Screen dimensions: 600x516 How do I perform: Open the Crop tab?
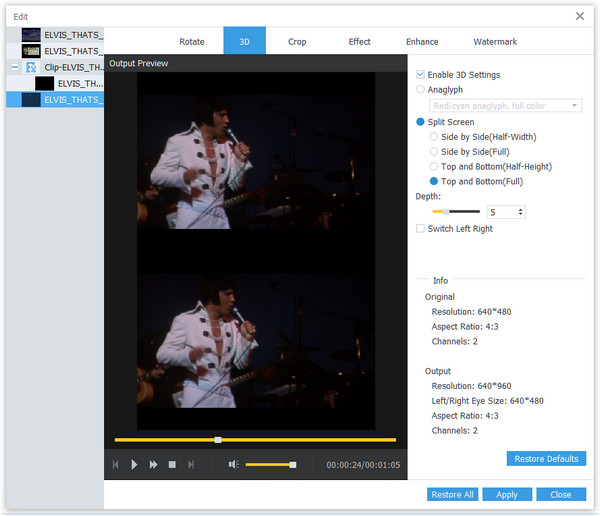[297, 41]
